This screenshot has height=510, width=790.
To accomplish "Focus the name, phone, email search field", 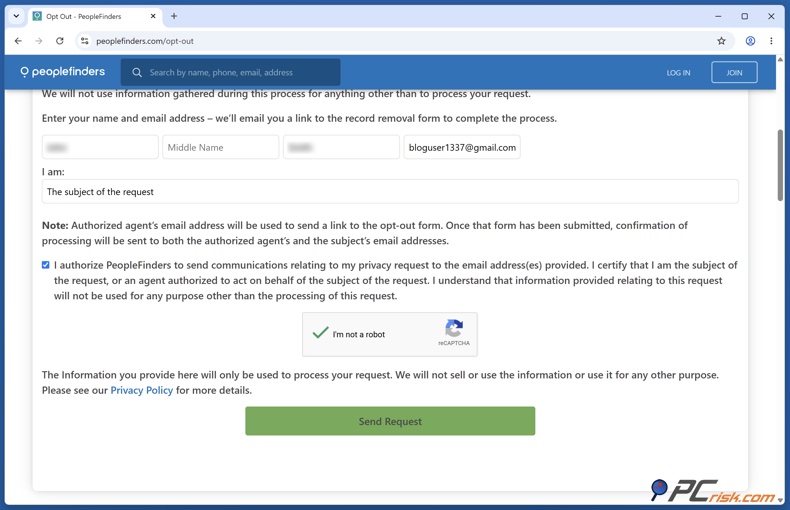I will (230, 73).
